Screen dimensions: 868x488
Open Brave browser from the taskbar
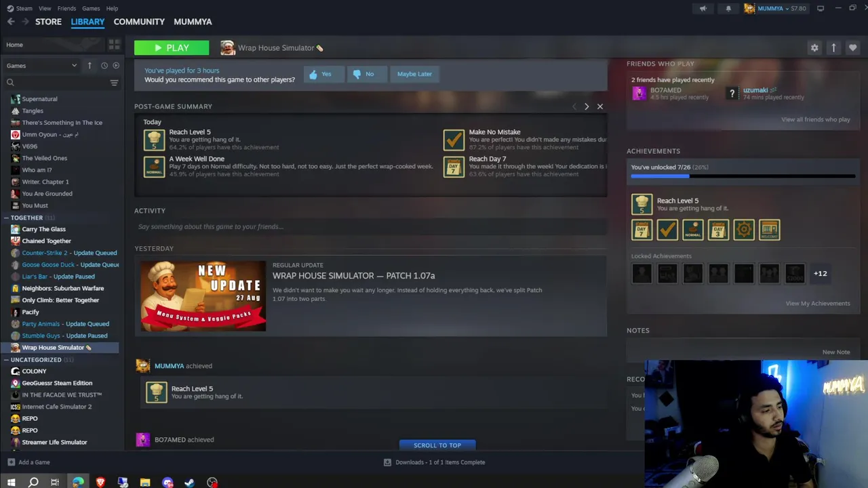click(100, 483)
